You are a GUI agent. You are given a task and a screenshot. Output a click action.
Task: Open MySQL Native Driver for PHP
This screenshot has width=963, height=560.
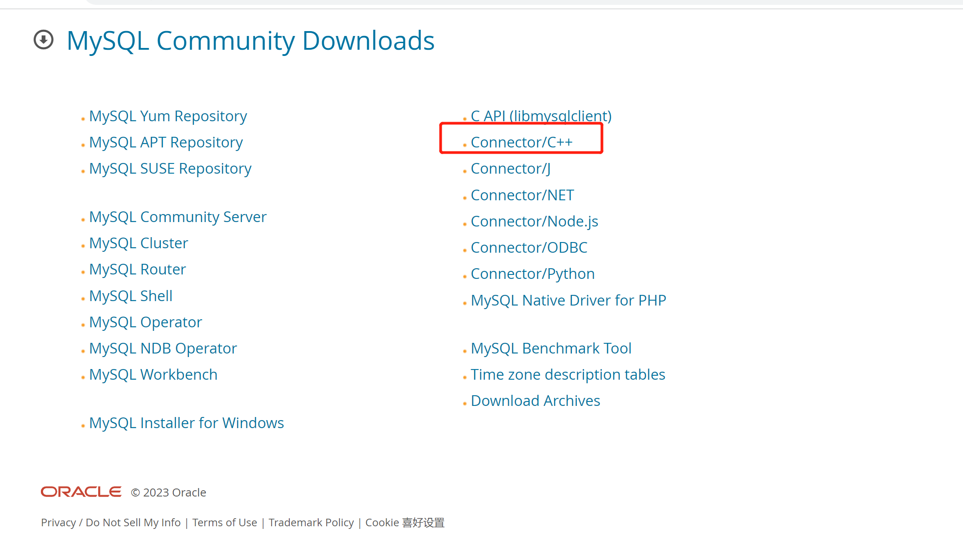pyautogui.click(x=568, y=299)
